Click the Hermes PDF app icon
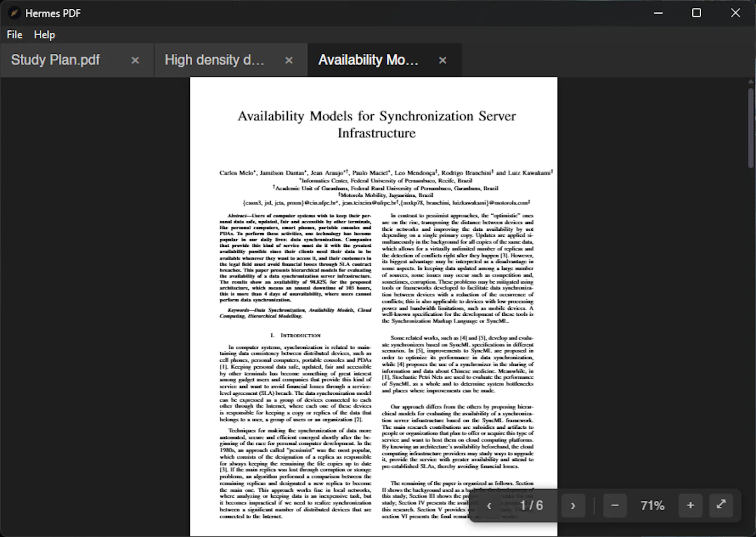The image size is (756, 537). [14, 13]
